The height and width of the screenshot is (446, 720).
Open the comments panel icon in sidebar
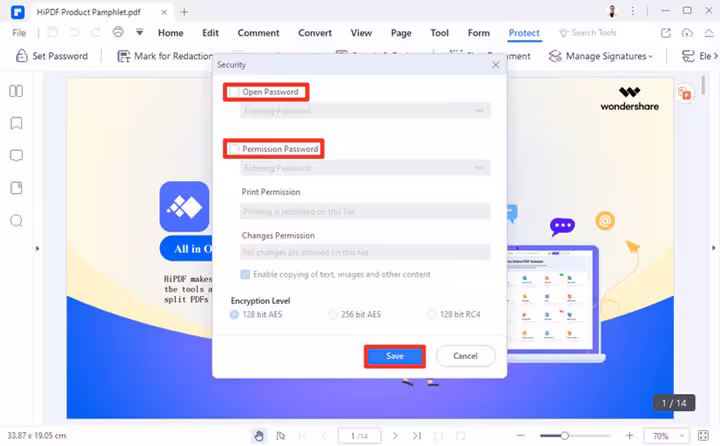coord(16,156)
